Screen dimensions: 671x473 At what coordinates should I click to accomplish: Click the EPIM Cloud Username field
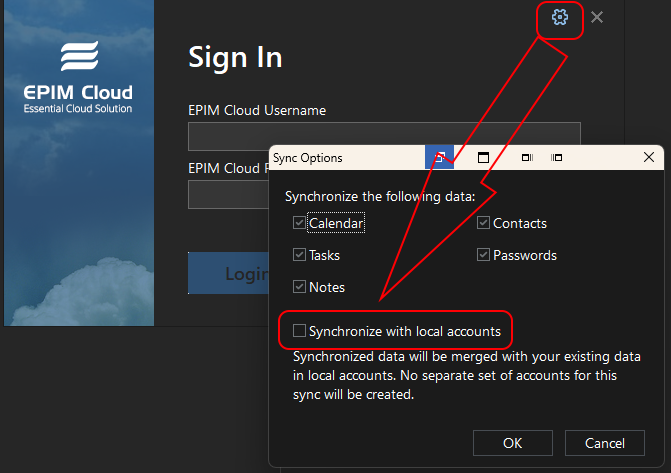(384, 136)
